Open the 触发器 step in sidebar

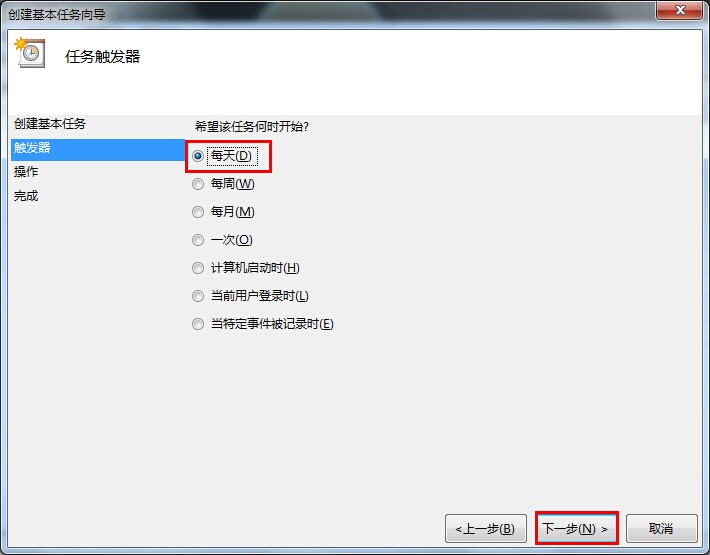(98, 148)
